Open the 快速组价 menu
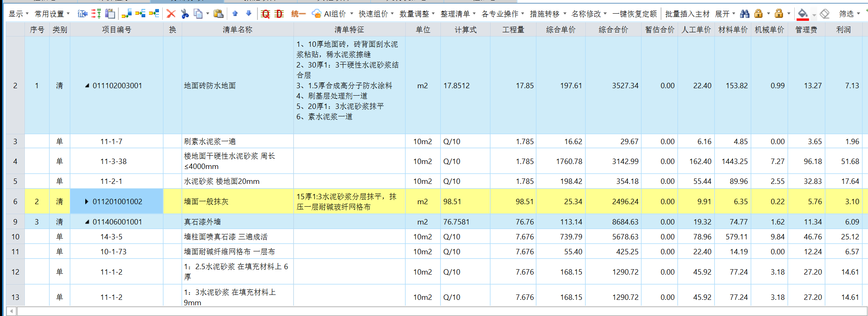 (x=376, y=14)
